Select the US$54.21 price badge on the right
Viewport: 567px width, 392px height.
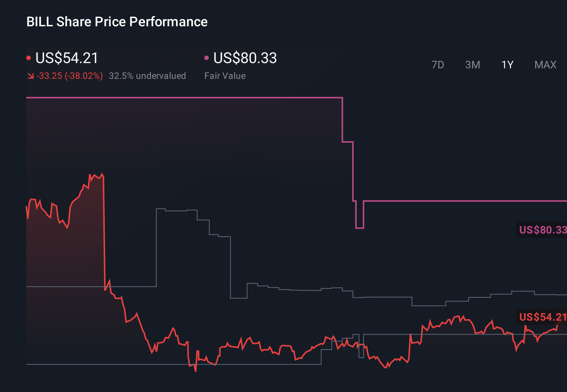pyautogui.click(x=542, y=318)
